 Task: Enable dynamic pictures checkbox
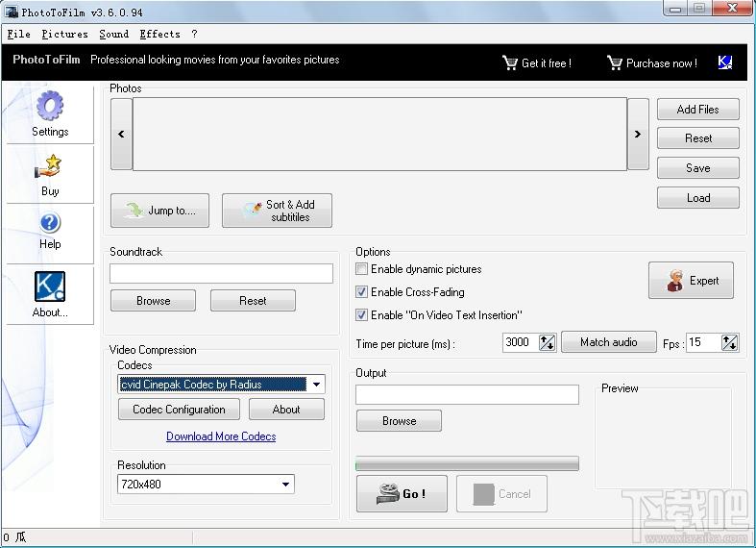(361, 268)
